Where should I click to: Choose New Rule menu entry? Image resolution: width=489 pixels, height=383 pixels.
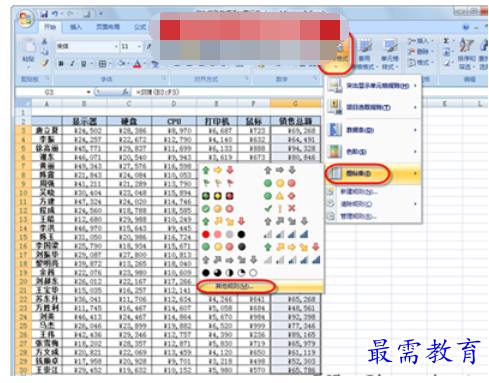(373, 192)
